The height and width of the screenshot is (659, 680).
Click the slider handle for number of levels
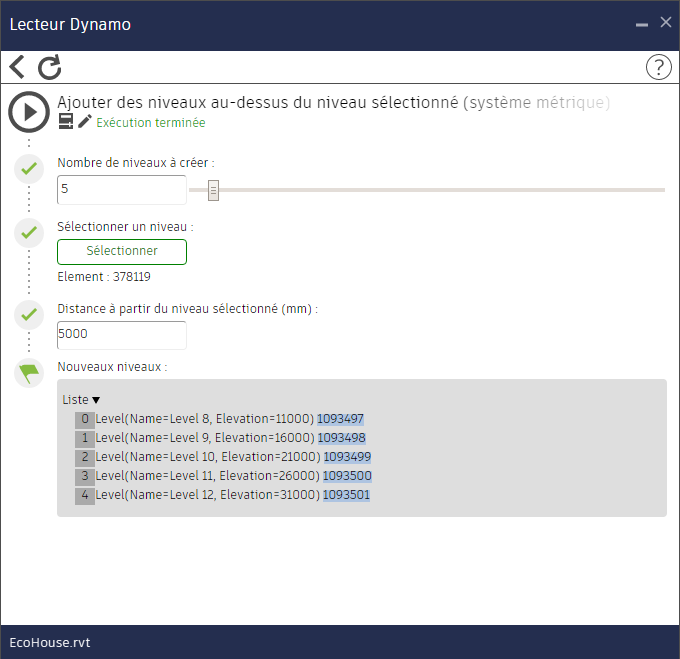213,190
